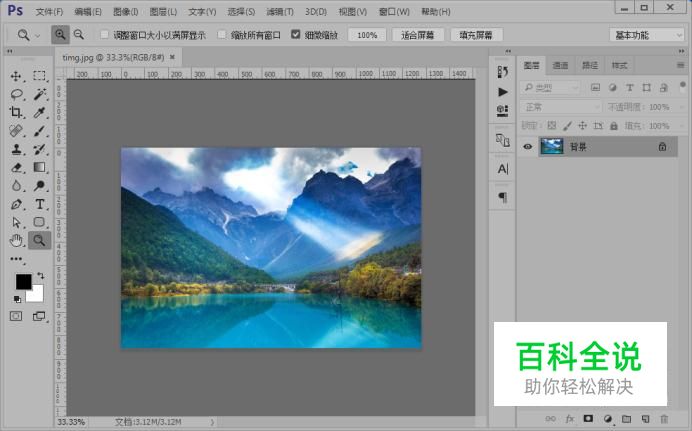Screen dimensions: 692x431
Task: Uncheck the scrubby zoom checkbox
Action: point(296,34)
